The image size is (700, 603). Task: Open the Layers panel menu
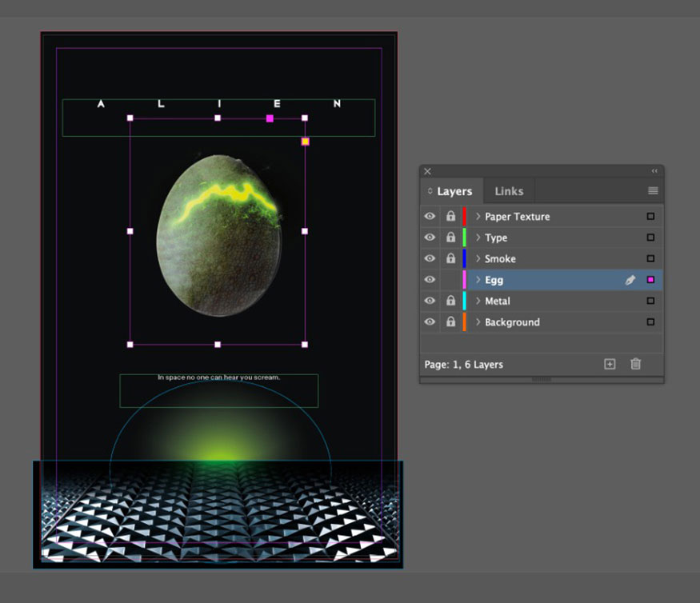653,191
